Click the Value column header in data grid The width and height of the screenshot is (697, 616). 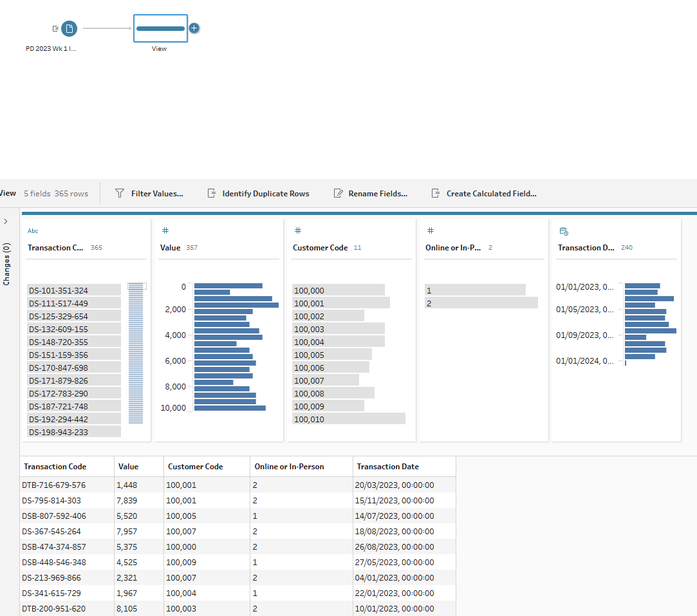coord(128,467)
